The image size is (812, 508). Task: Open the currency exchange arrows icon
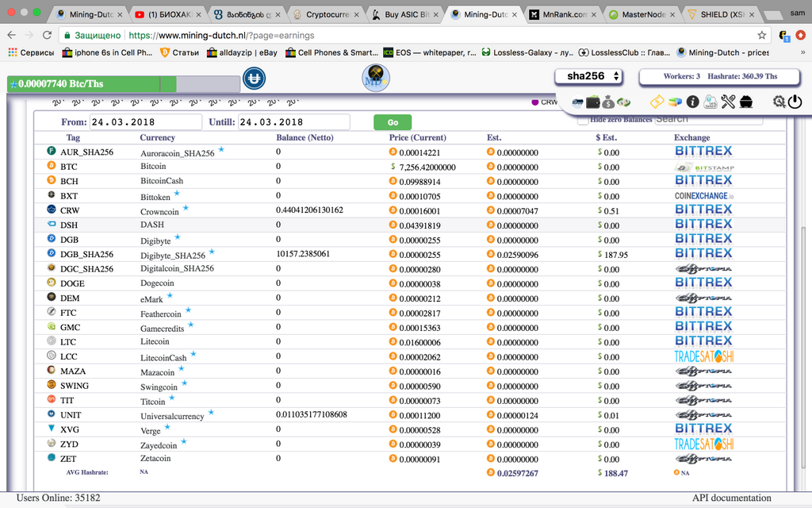623,102
